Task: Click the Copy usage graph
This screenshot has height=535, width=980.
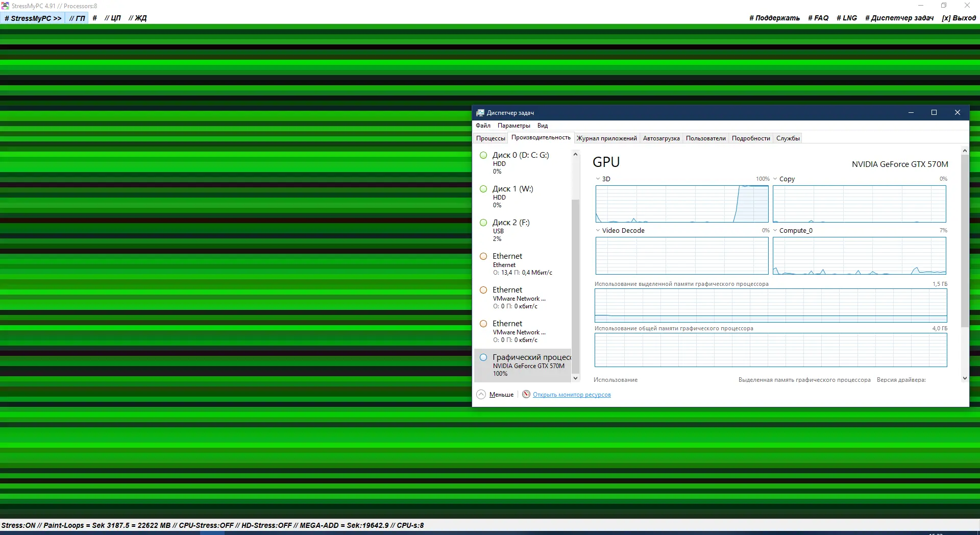Action: coord(860,204)
